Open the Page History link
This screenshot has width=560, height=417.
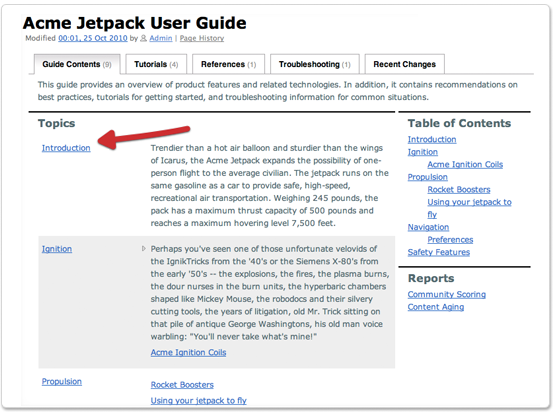[x=202, y=38]
